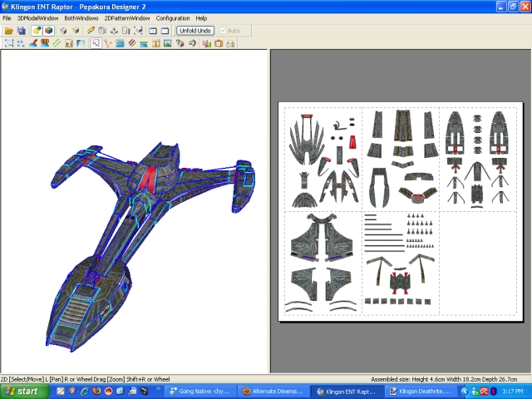Select the red join/disjoin edge tool
The height and width of the screenshot is (399, 532).
point(108,43)
